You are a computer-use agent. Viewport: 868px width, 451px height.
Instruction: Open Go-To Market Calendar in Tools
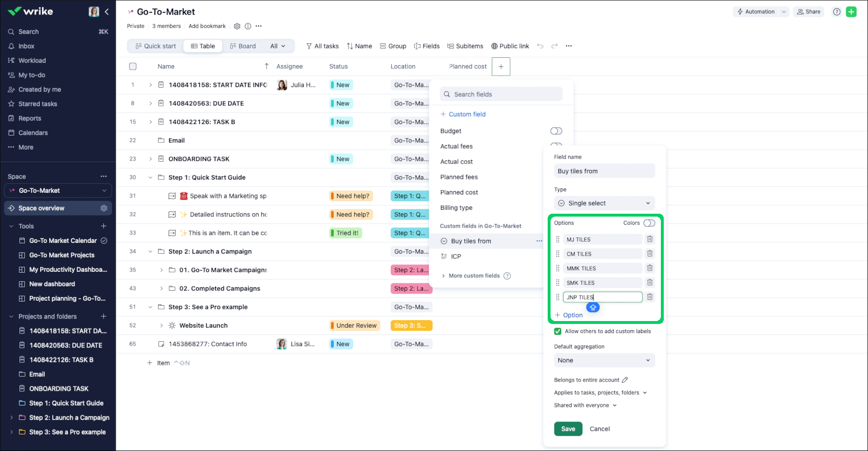[x=63, y=241]
